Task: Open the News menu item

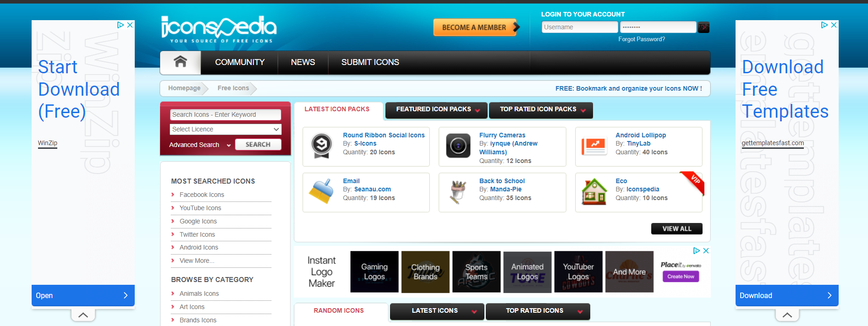Action: point(303,62)
